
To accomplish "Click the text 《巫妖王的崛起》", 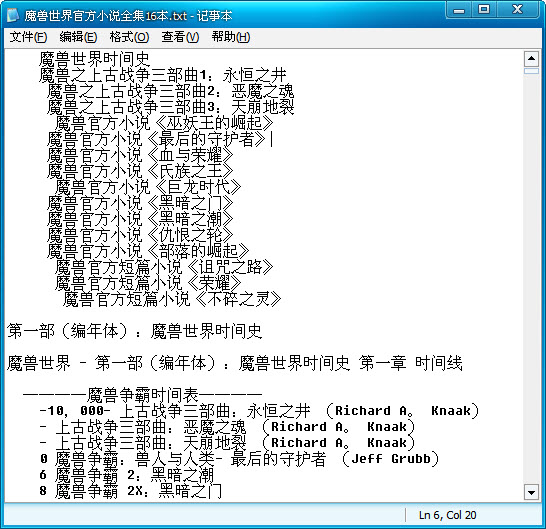I will coord(213,123).
